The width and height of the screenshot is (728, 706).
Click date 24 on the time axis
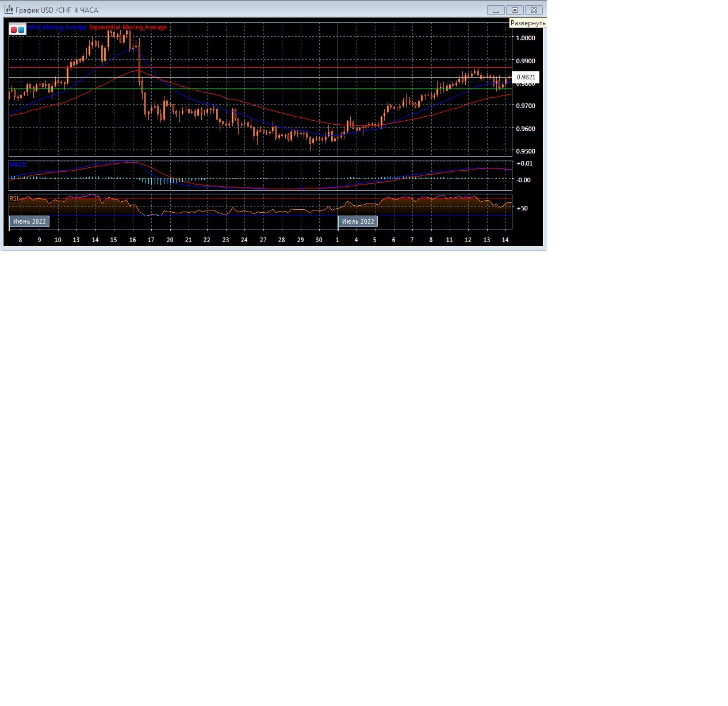(244, 240)
